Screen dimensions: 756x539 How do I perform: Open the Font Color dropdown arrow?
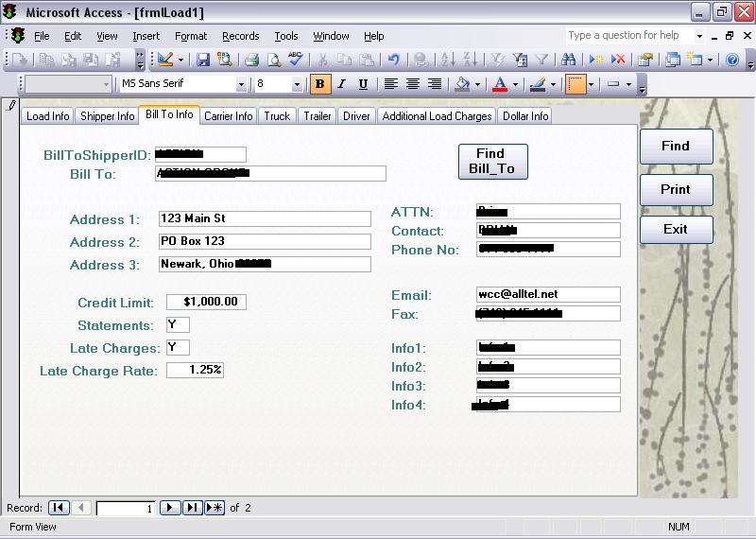coord(515,84)
